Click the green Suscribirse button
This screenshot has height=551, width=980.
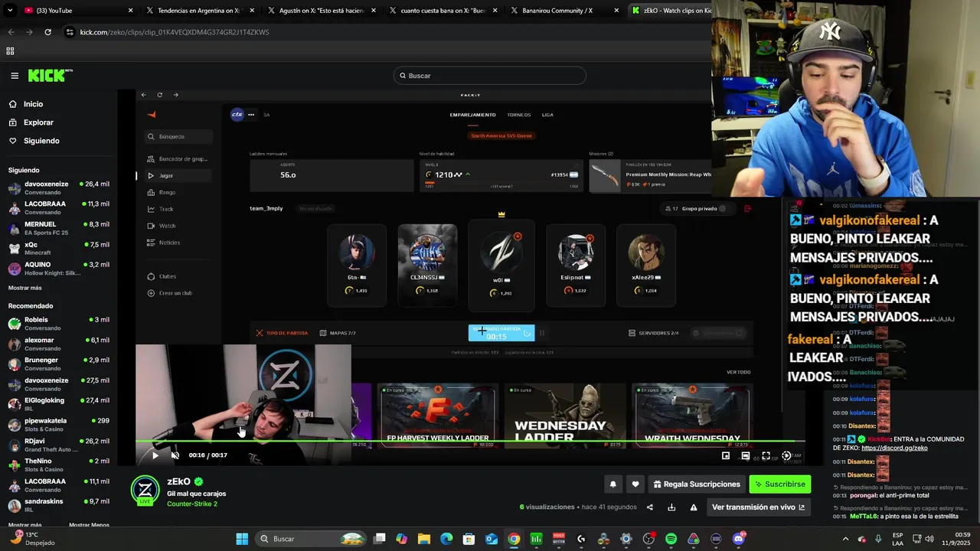[779, 484]
